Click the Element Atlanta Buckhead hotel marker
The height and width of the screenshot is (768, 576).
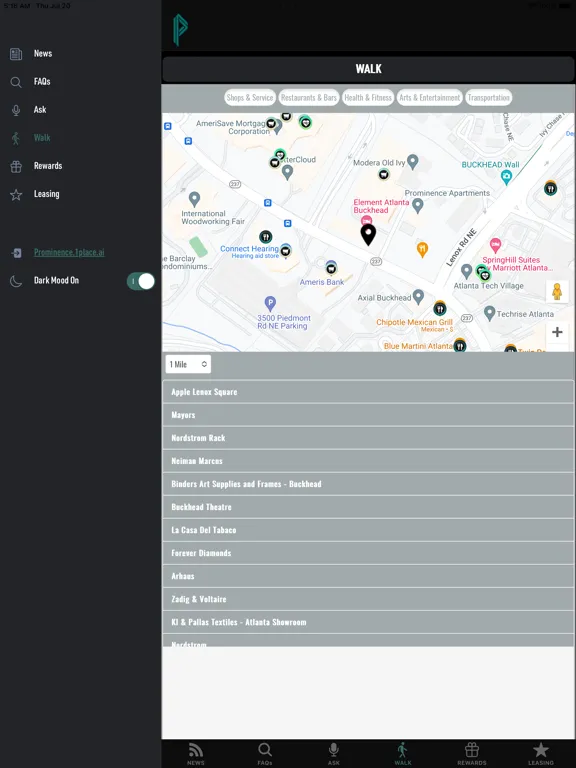pos(366,221)
